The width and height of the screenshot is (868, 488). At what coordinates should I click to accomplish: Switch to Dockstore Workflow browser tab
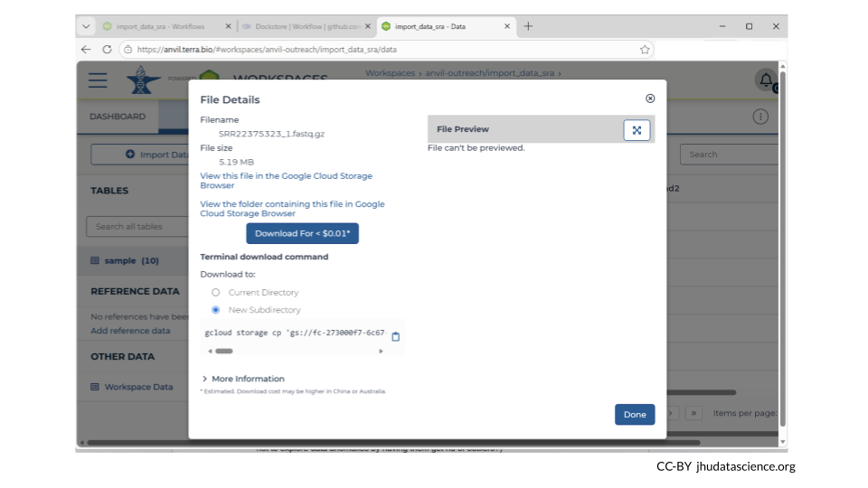coord(307,26)
